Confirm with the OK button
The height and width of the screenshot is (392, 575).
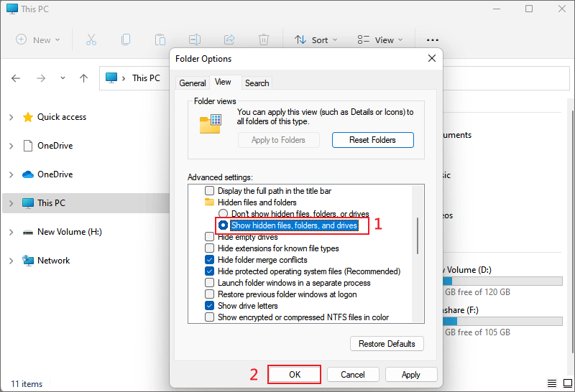(x=295, y=375)
